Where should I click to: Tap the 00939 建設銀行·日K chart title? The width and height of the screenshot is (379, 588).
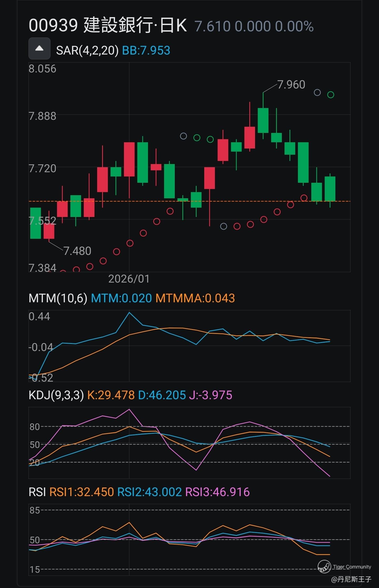tap(108, 26)
